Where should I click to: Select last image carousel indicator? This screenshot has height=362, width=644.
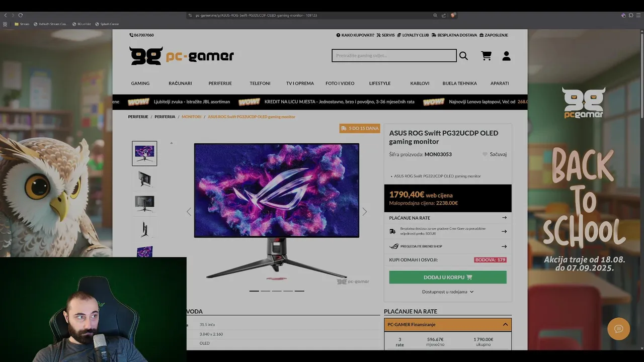(299, 291)
